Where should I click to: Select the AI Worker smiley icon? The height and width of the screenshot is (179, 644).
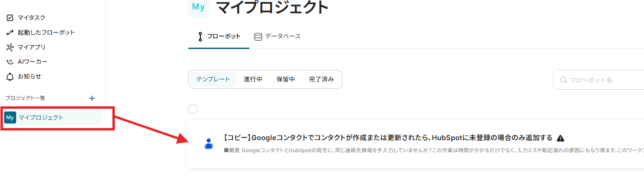(x=10, y=62)
